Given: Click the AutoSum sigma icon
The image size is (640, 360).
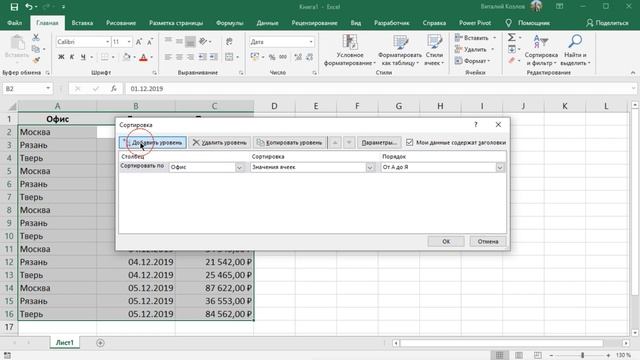Looking at the screenshot, I should 511,38.
